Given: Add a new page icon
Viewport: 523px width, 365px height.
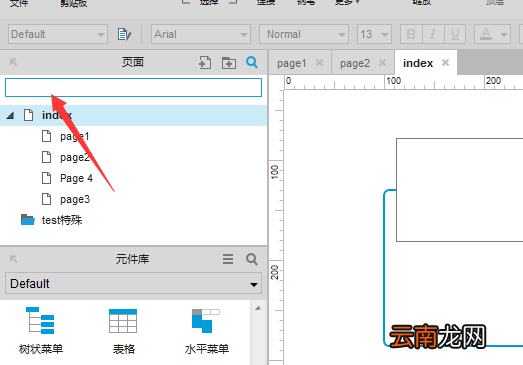Looking at the screenshot, I should pyautogui.click(x=205, y=62).
